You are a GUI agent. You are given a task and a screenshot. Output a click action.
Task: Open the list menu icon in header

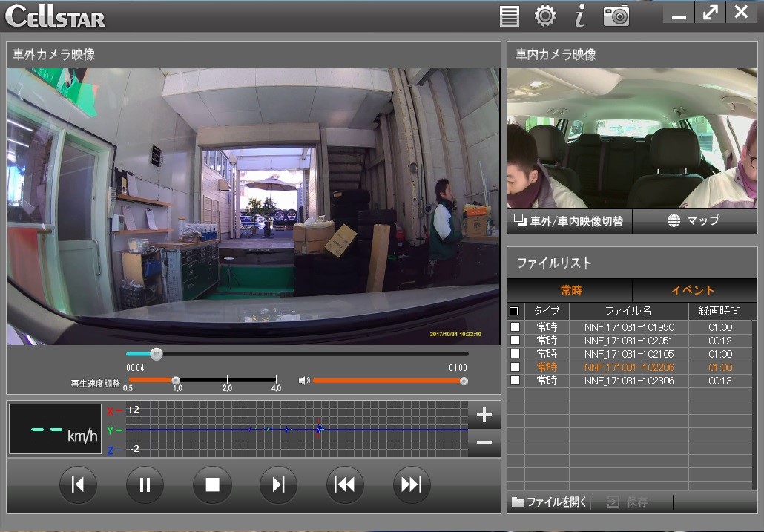(x=510, y=16)
